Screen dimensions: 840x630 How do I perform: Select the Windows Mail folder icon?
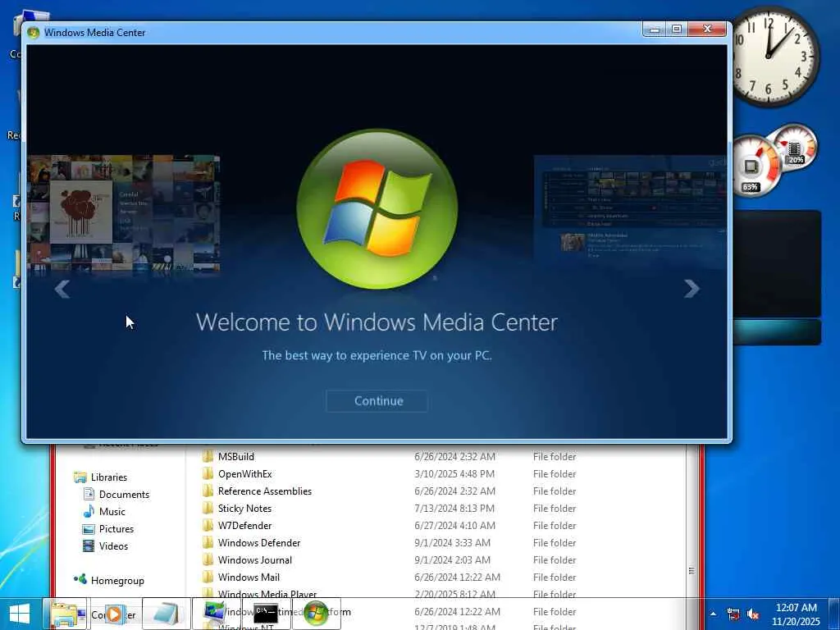pos(208,577)
